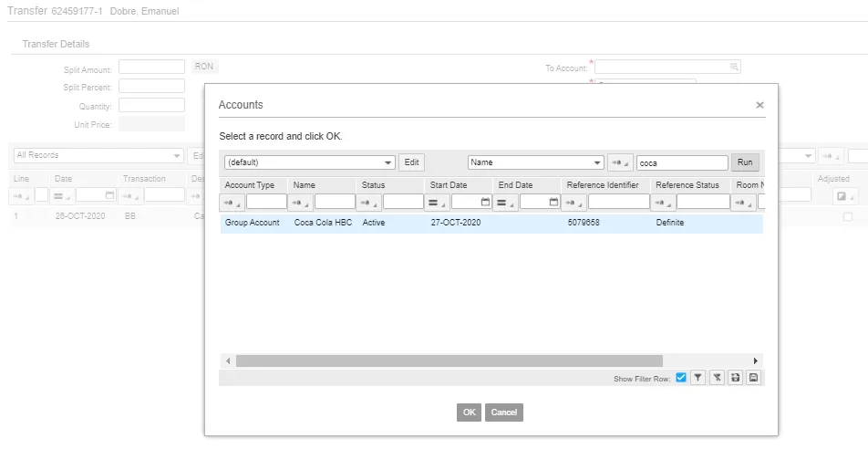Sort by Start Date column header
Viewport: 868px width, 449px height.
(x=449, y=185)
